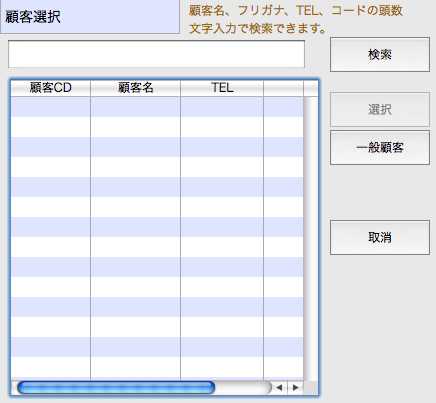Click the 検索 search button
Image resolution: width=436 pixels, height=403 pixels.
tap(380, 54)
